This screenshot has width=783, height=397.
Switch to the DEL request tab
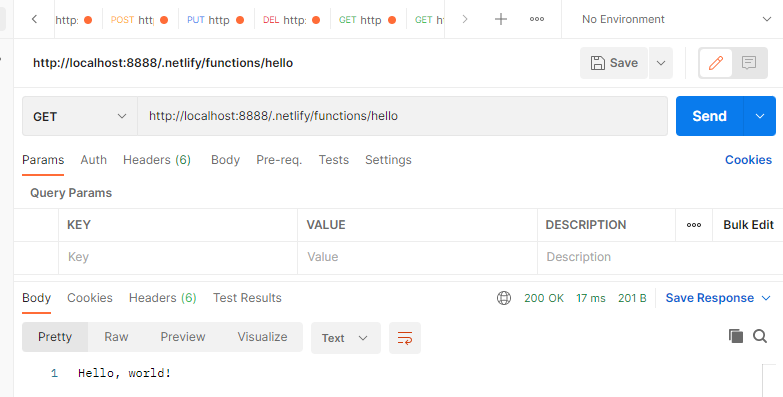(292, 20)
